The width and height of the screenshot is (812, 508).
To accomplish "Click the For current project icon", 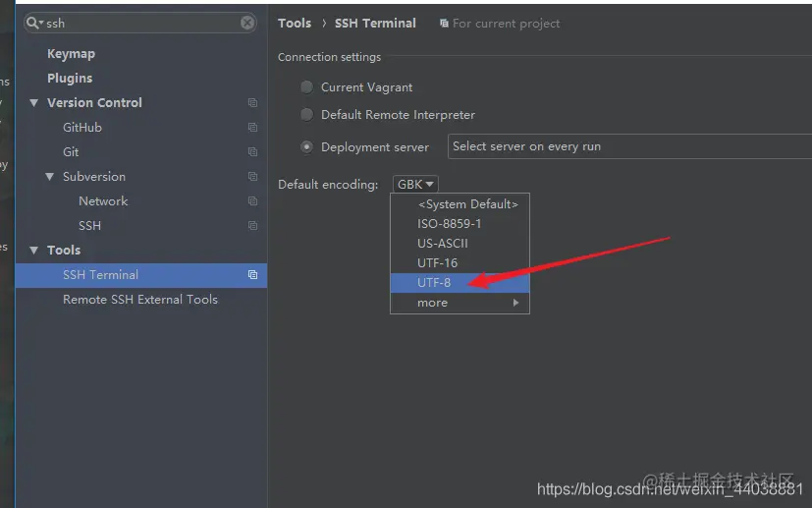I will [444, 24].
